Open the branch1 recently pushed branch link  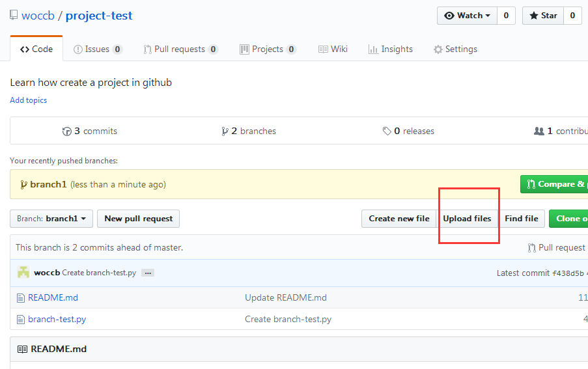point(48,184)
